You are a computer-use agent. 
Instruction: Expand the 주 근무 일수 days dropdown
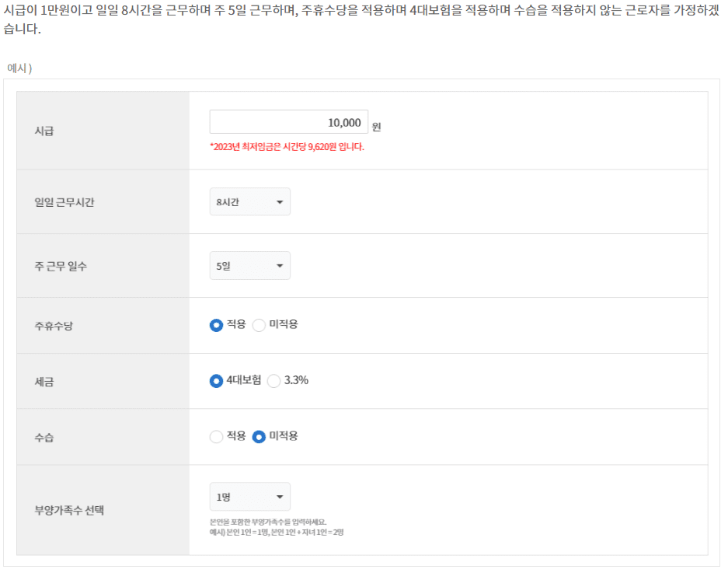(x=249, y=264)
